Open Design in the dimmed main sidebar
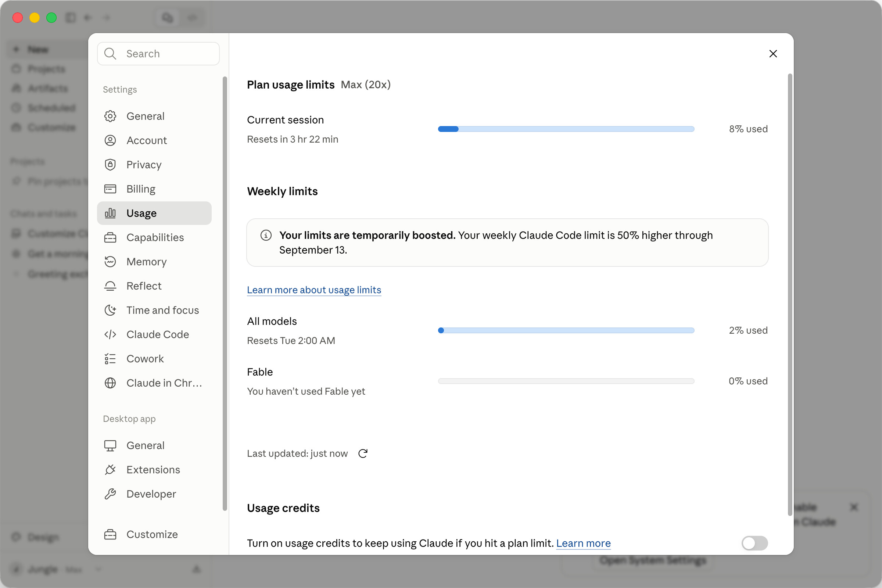The image size is (882, 588). coord(43,537)
